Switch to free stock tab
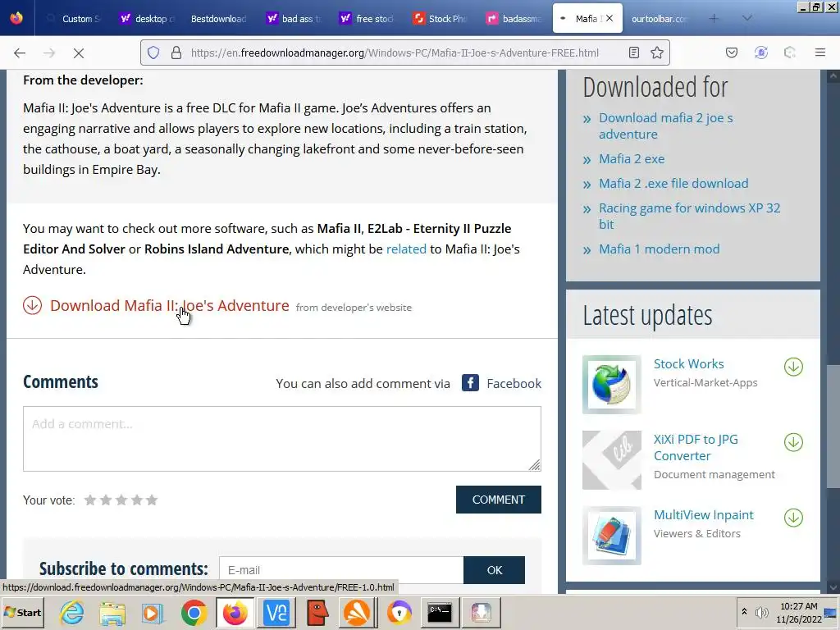The width and height of the screenshot is (840, 630). (367, 19)
